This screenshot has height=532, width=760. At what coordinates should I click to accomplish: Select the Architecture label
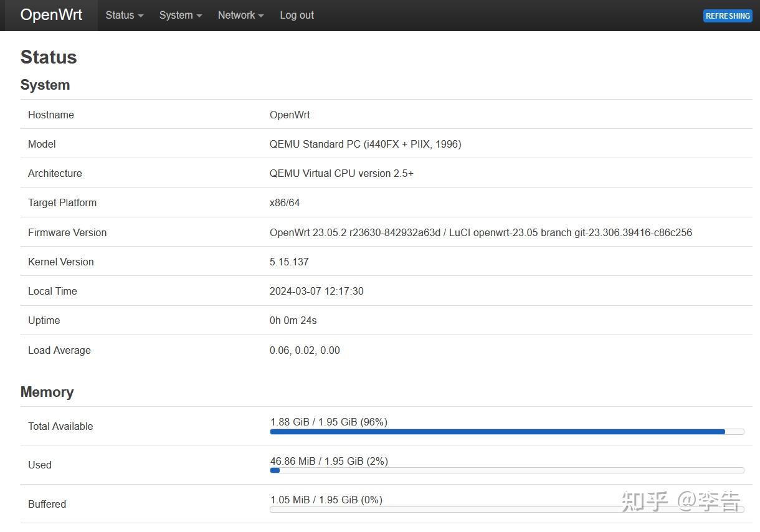[x=55, y=173]
